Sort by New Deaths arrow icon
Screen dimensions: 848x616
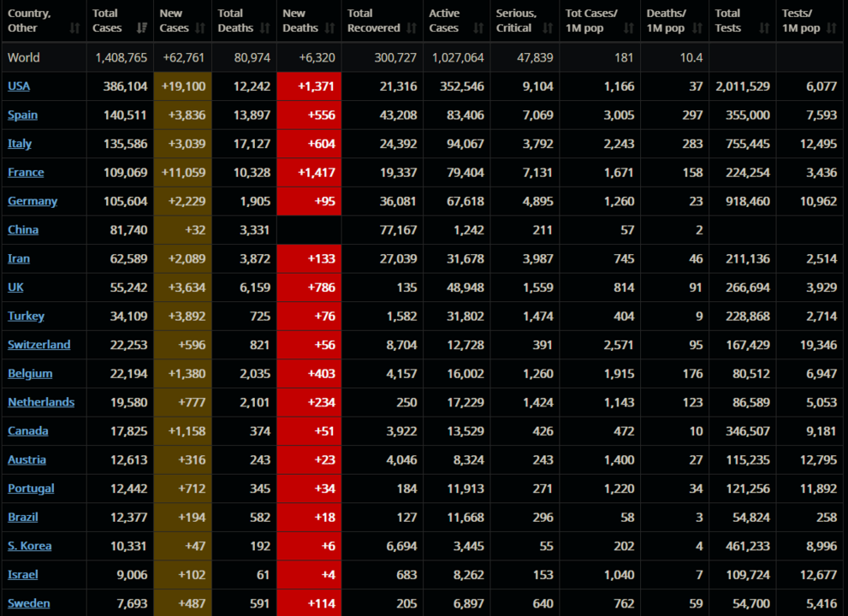(330, 28)
